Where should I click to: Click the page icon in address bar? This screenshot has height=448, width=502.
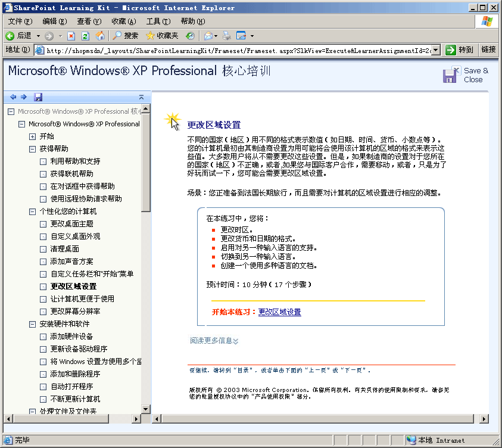[40, 50]
